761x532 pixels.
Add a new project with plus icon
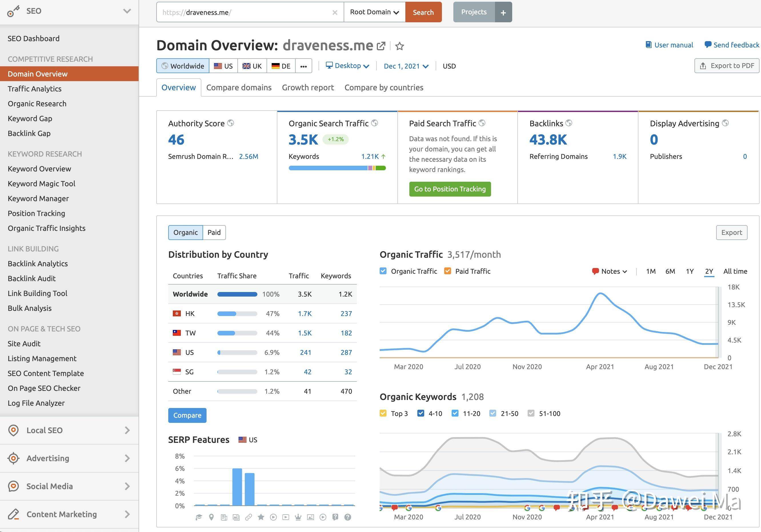(x=503, y=12)
